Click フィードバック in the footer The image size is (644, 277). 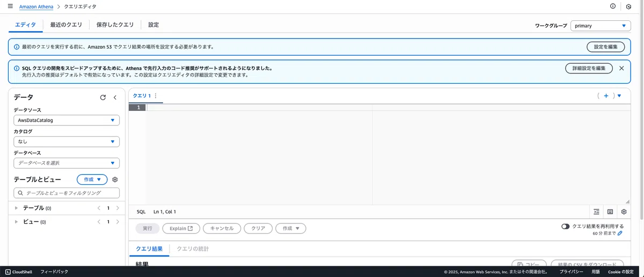tap(54, 272)
